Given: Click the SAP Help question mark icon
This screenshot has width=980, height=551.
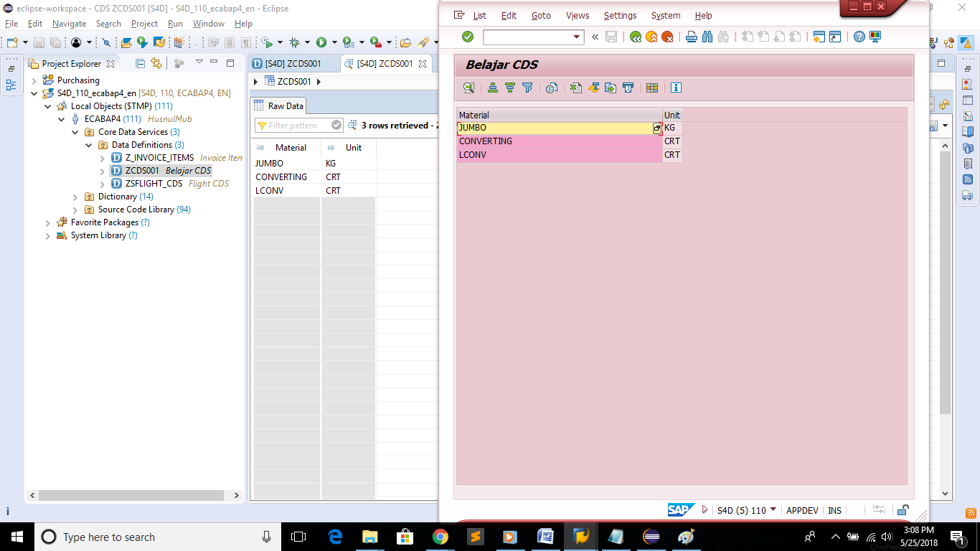Looking at the screenshot, I should pos(859,37).
